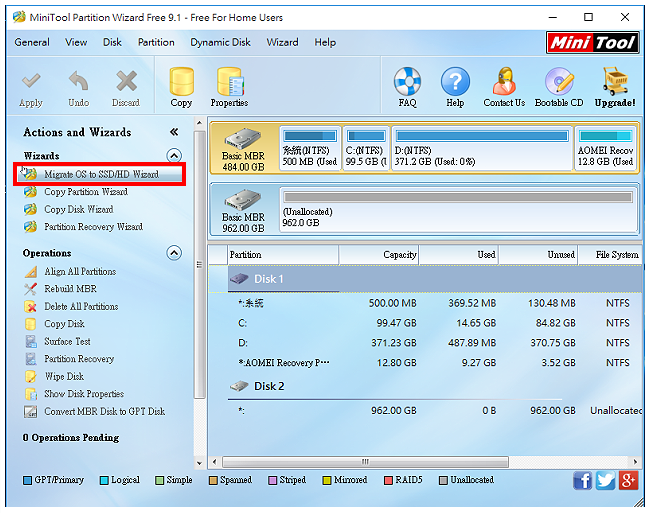
Task: Click the Bootable CD icon
Action: coord(559,81)
